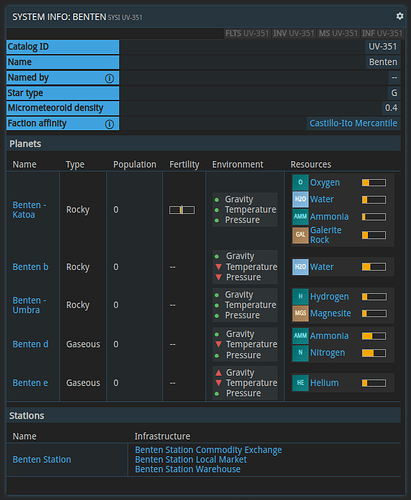Click the Magnesite MGS resource icon
Viewport: 411px width, 500px height.
(x=300, y=313)
